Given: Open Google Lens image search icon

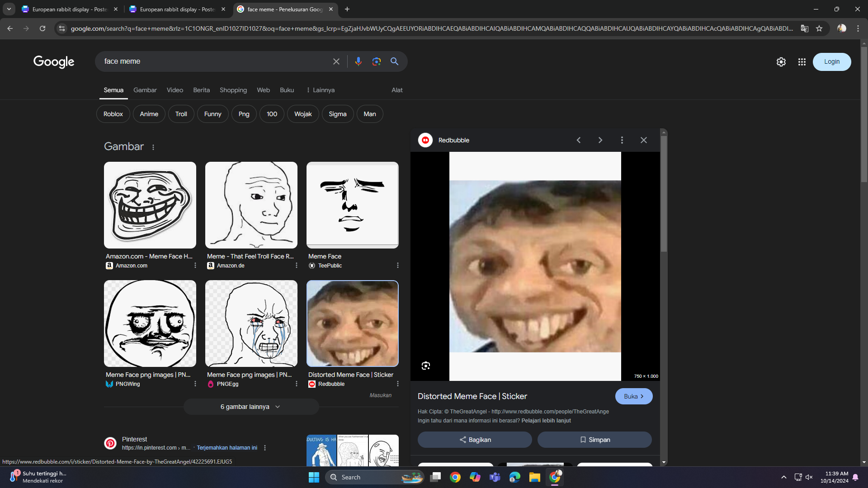Looking at the screenshot, I should [376, 61].
